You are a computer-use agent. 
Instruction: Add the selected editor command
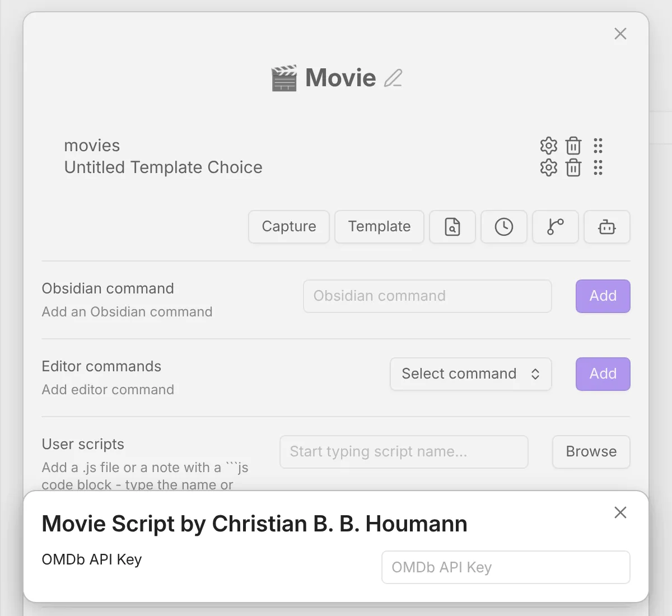tap(603, 374)
